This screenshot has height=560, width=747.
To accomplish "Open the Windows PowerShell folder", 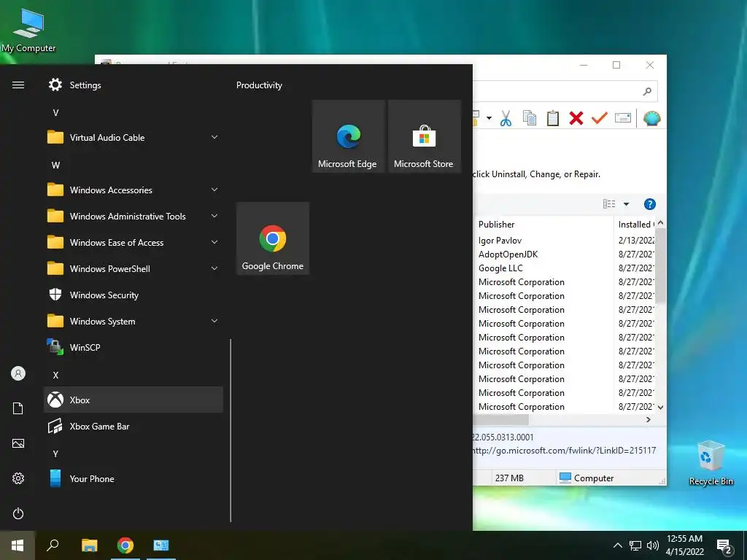I will [133, 268].
